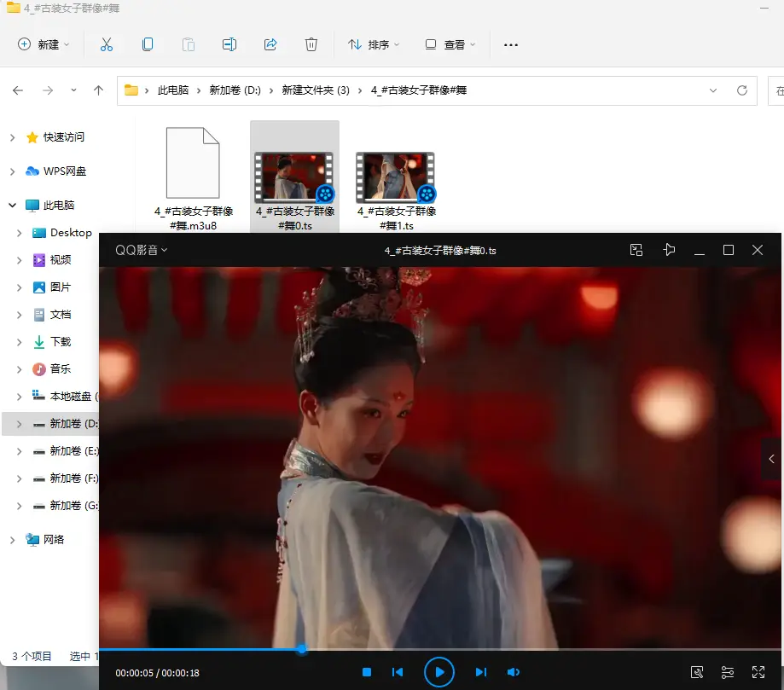The width and height of the screenshot is (784, 690).
Task: Expand WPS网盘 tree node
Action: tap(13, 171)
